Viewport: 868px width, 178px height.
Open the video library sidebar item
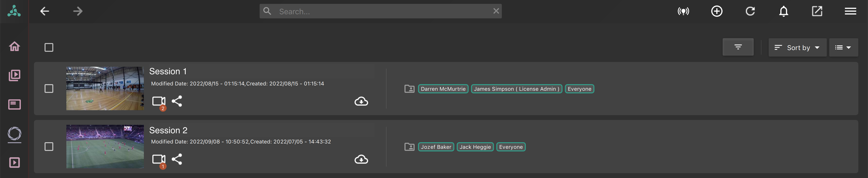(15, 75)
